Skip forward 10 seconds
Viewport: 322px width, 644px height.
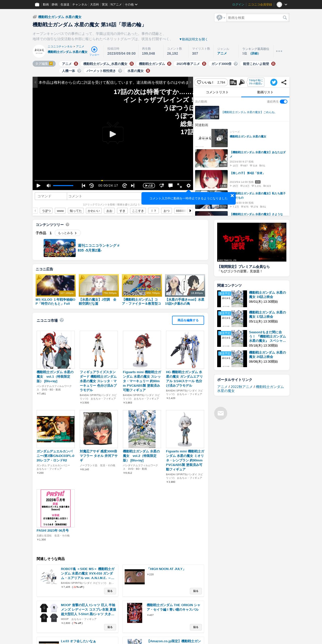coord(125,186)
